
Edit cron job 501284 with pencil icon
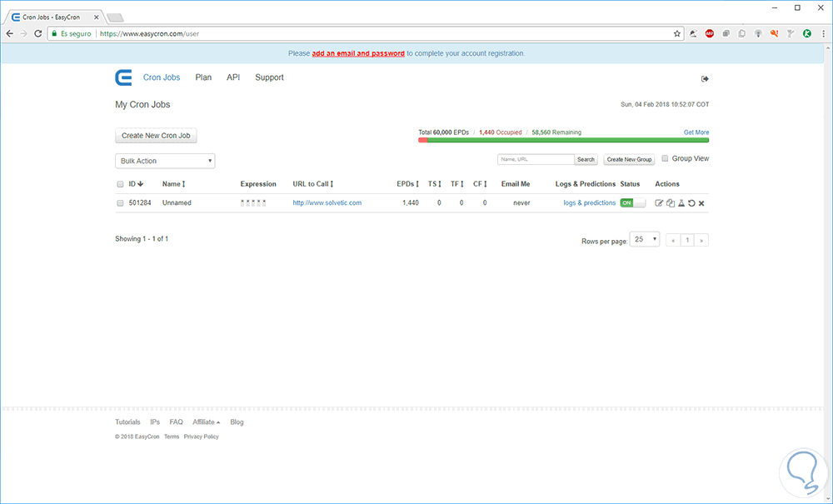(659, 203)
